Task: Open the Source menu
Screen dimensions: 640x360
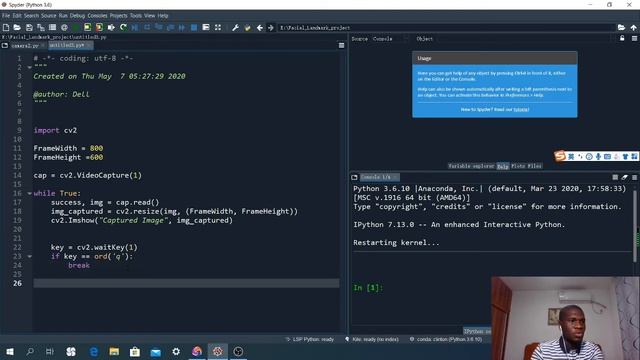Action: (x=49, y=16)
